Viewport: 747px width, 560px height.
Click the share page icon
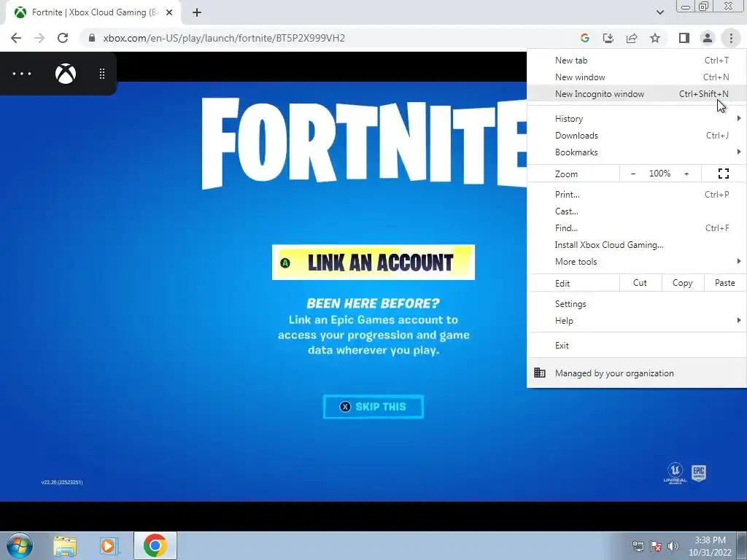(632, 38)
